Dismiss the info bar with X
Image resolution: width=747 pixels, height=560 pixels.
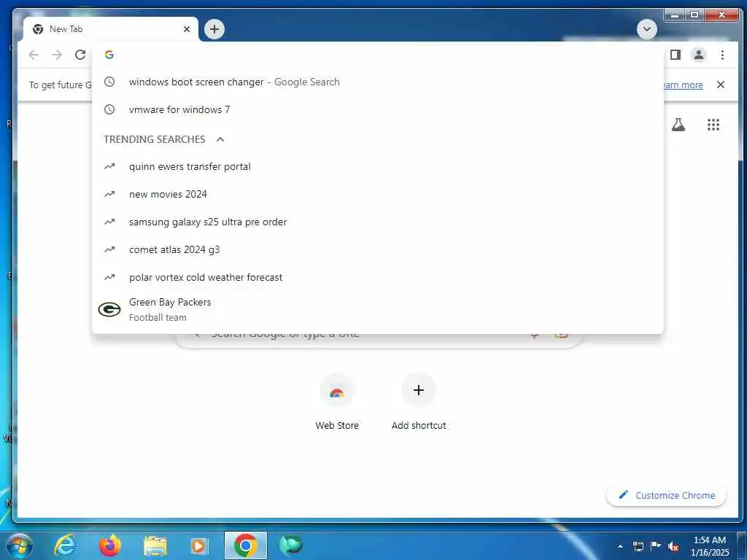point(720,85)
